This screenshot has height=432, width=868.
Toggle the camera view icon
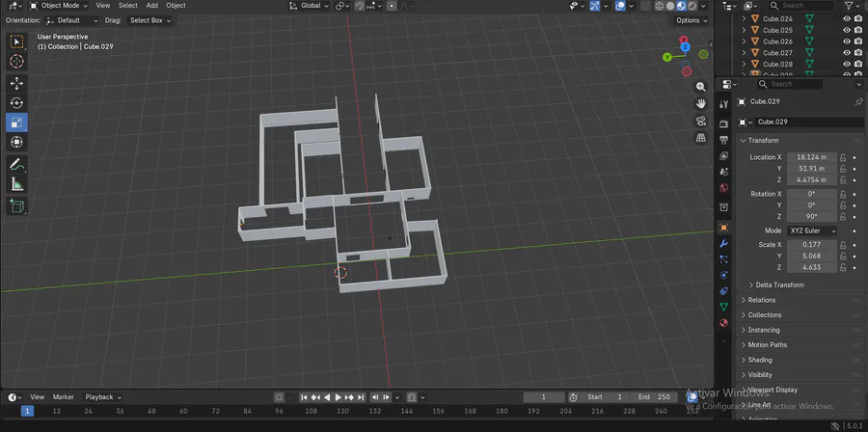(701, 121)
